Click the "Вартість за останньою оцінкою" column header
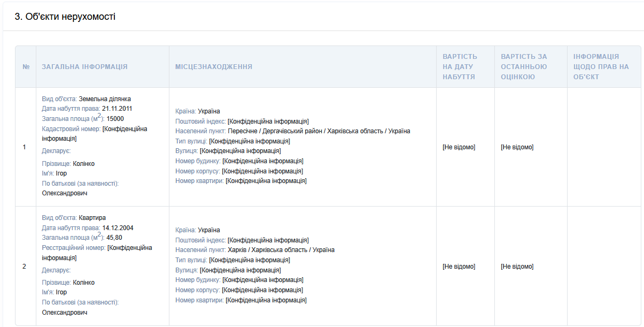This screenshot has width=644, height=327. pos(524,67)
